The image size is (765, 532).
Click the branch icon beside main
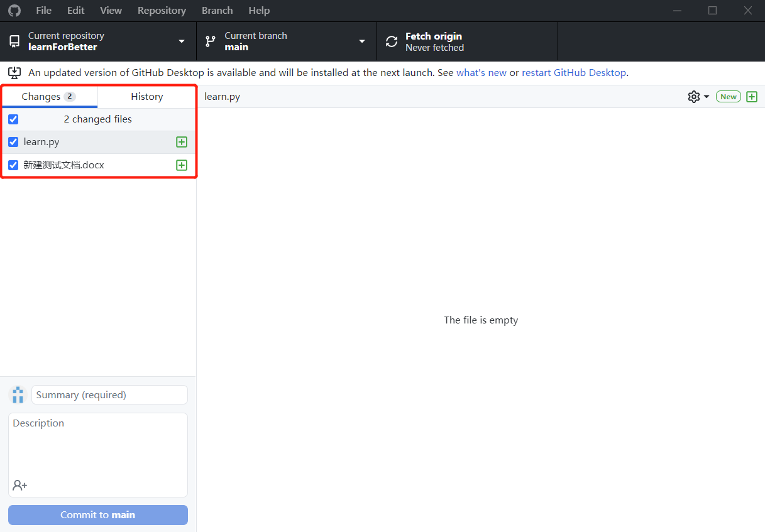point(211,41)
